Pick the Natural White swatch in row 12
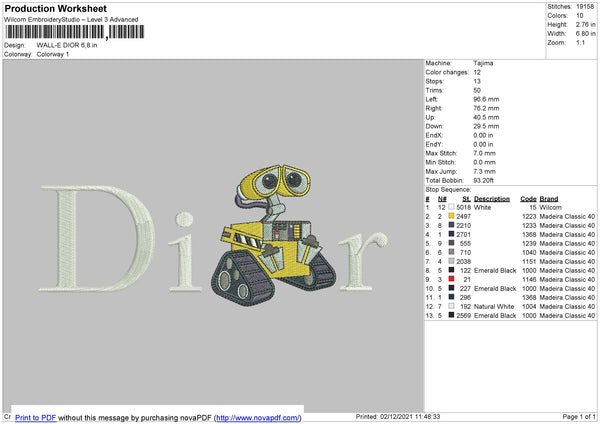Image resolution: width=600 pixels, height=424 pixels. 452,306
